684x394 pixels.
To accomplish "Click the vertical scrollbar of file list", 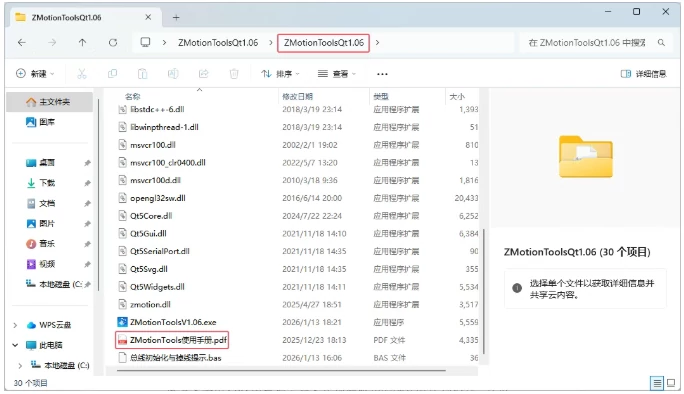I will pos(484,291).
